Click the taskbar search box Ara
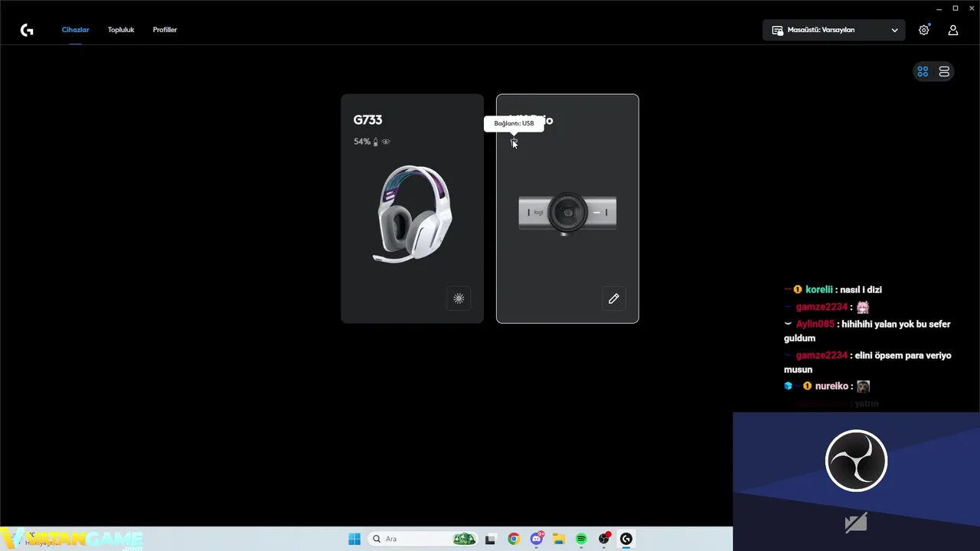Image resolution: width=980 pixels, height=551 pixels. pyautogui.click(x=423, y=539)
